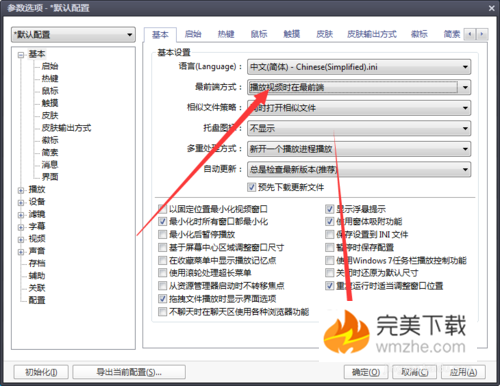
Task: Tick 在收藏菜单中显示播放记忆点
Action: pos(162,260)
